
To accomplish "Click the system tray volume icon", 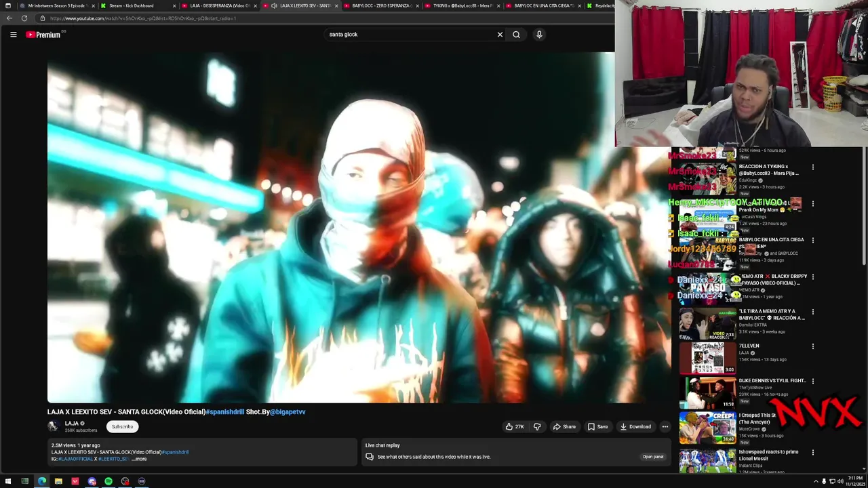I will tap(840, 481).
